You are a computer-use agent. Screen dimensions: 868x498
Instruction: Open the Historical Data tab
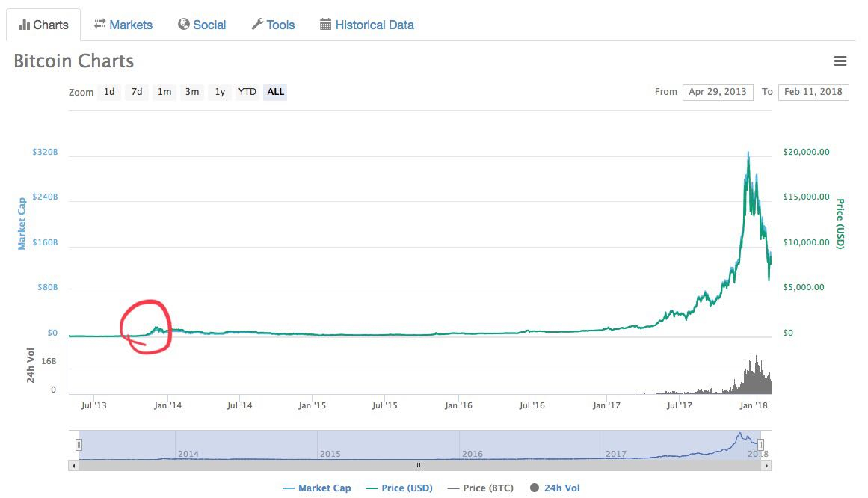coord(366,25)
